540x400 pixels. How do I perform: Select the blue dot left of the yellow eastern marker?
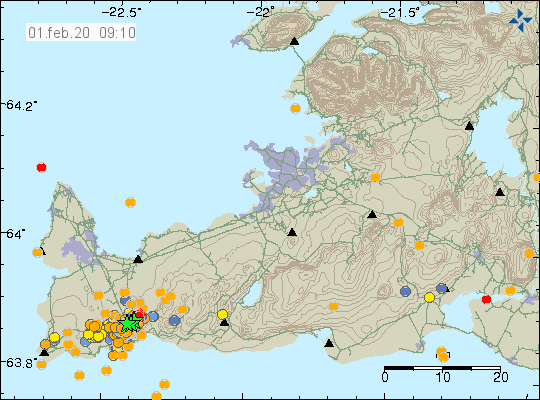pyautogui.click(x=406, y=291)
